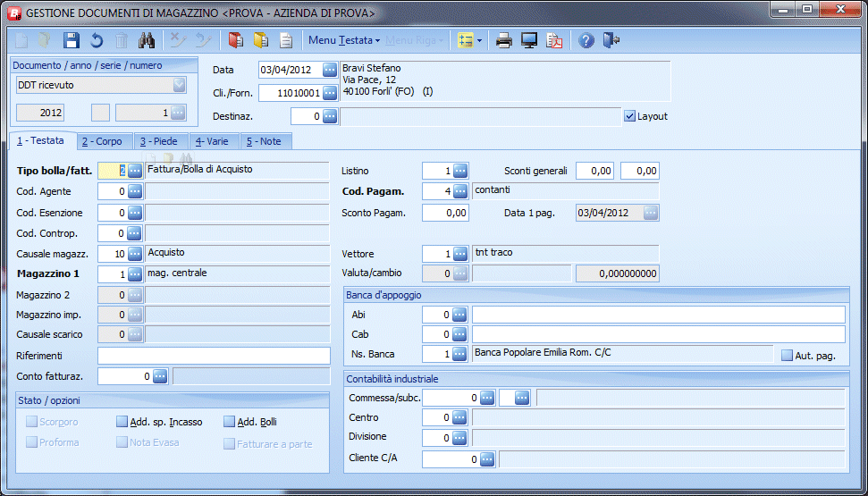
Task: Check the Aut. pag. checkbox
Action: [787, 355]
